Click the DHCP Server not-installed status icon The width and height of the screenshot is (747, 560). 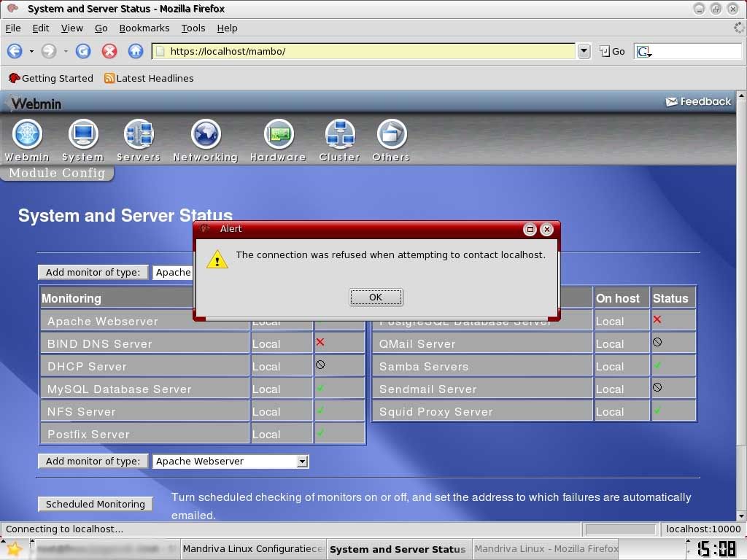pos(320,365)
